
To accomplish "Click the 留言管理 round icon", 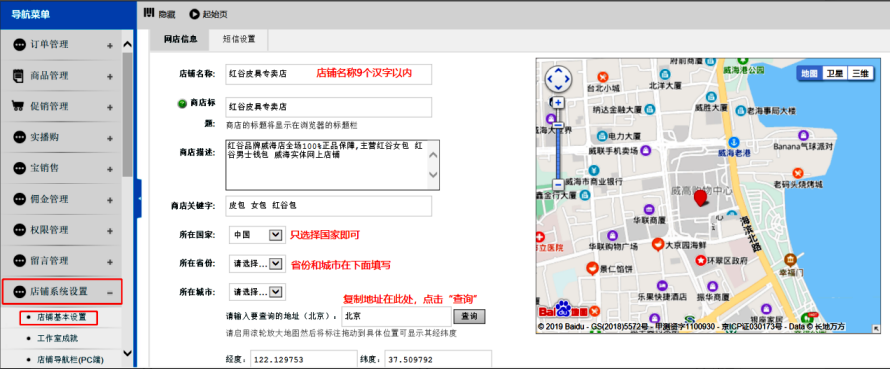I will tap(19, 261).
